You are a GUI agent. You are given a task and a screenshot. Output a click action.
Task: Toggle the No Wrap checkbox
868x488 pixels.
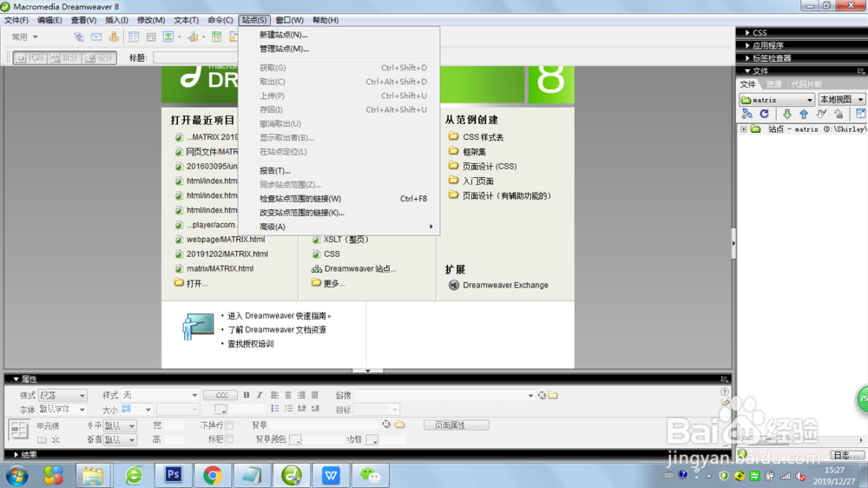point(229,425)
